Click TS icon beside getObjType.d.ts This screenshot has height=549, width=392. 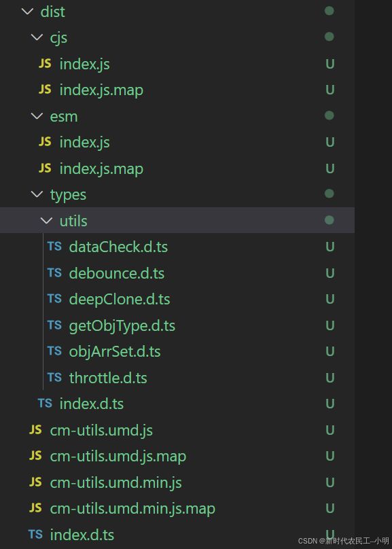click(x=54, y=325)
